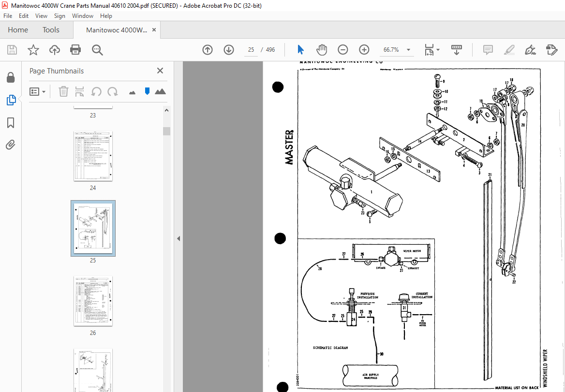565x392 pixels.
Task: Enlarge thumbnail size with large mountain icon
Action: 160,91
